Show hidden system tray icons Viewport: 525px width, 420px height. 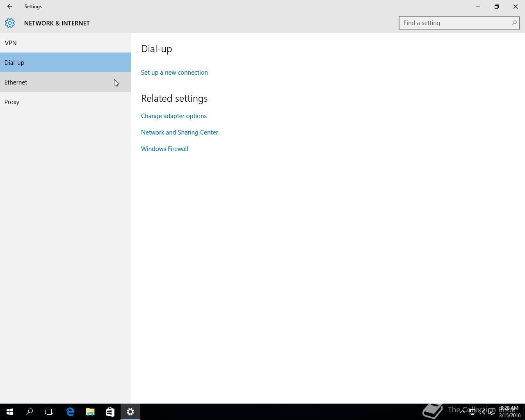coord(462,412)
